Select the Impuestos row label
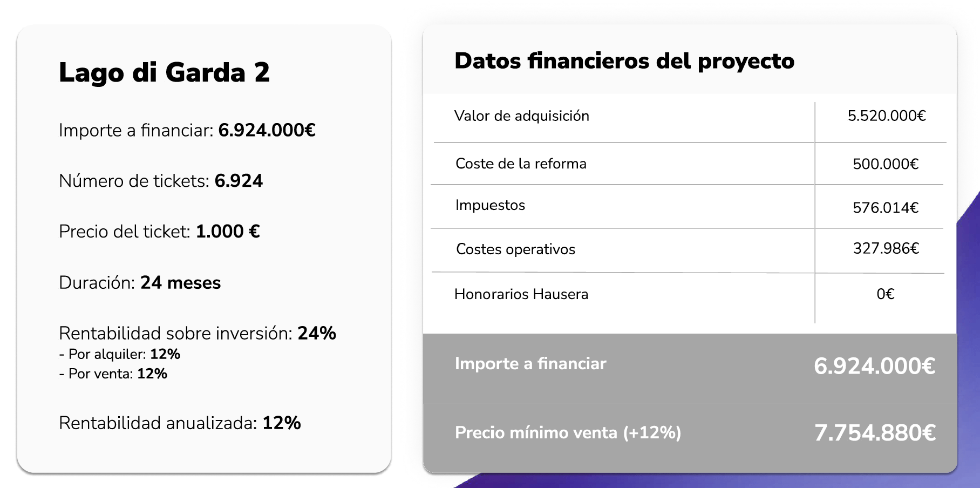Screen dimensions: 980x488 pyautogui.click(x=490, y=206)
